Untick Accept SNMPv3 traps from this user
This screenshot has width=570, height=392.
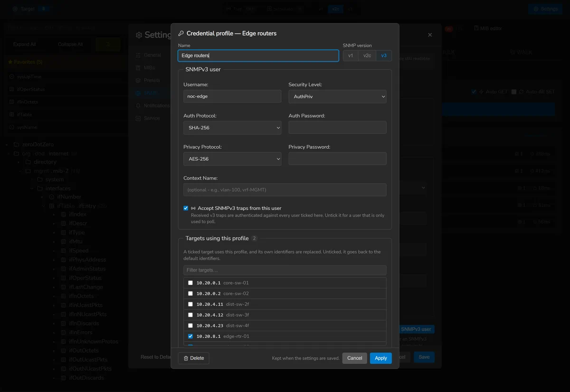pos(186,208)
